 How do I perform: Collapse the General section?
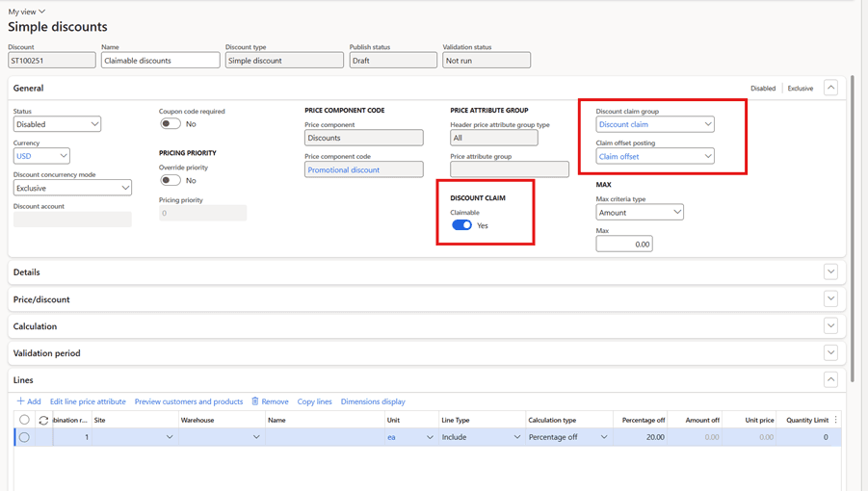[831, 88]
